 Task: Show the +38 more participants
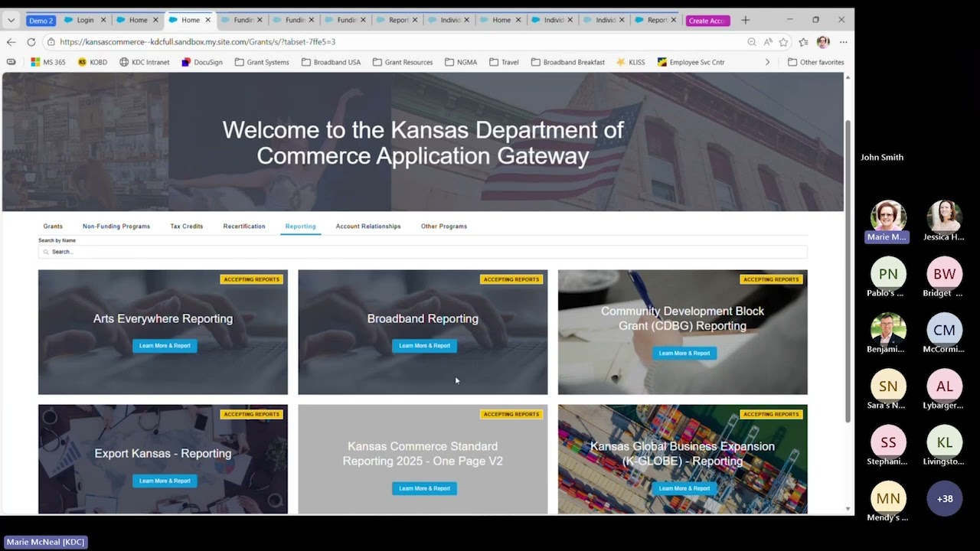pyautogui.click(x=944, y=498)
